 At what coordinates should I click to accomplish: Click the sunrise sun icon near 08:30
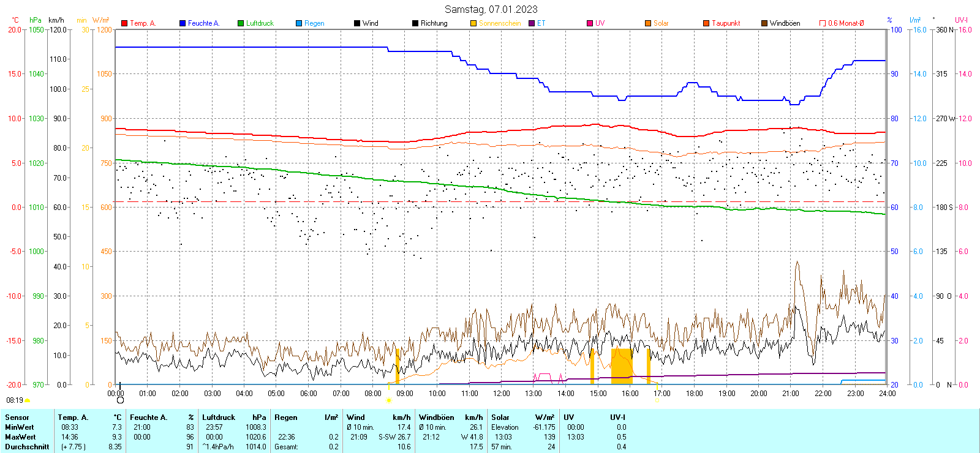pos(388,400)
